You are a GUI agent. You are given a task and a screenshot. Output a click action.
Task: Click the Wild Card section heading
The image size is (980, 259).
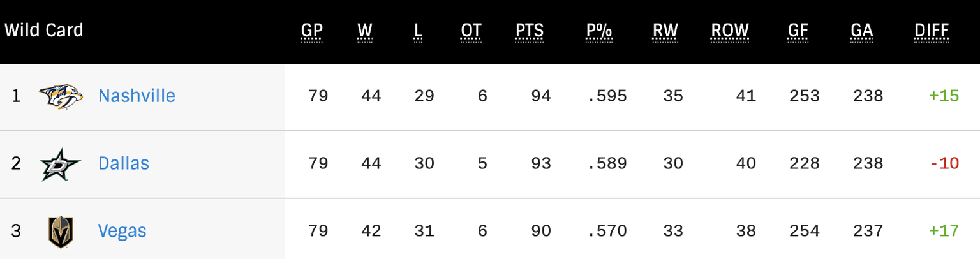(44, 30)
